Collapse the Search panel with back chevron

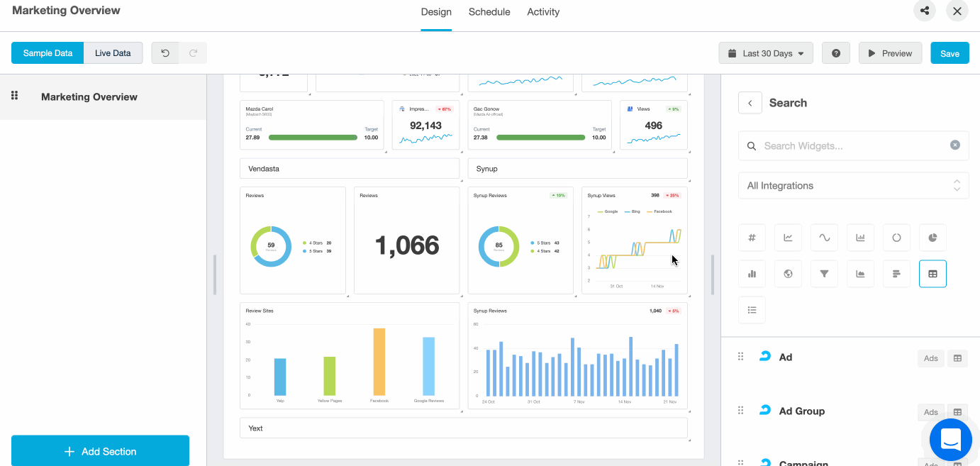coord(750,102)
